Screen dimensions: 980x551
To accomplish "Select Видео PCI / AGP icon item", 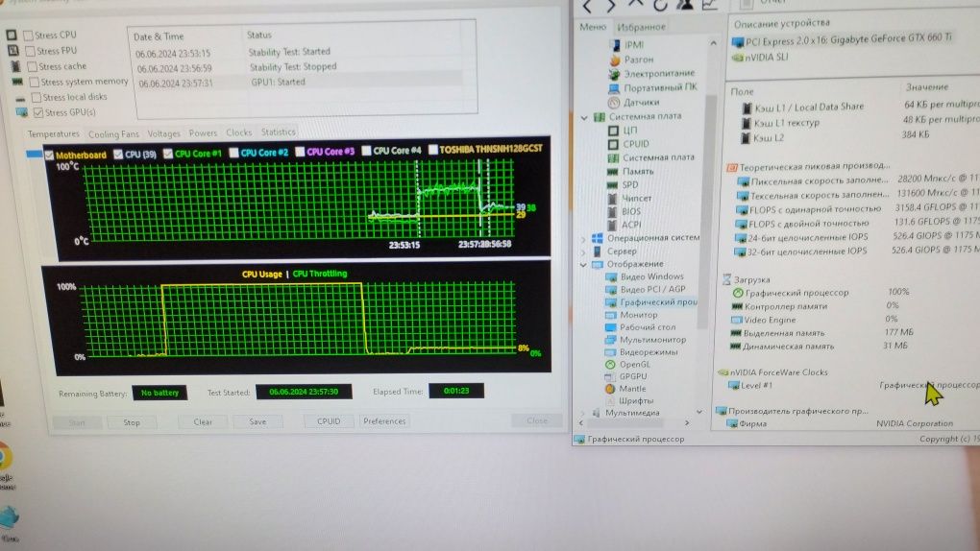I will 611,290.
